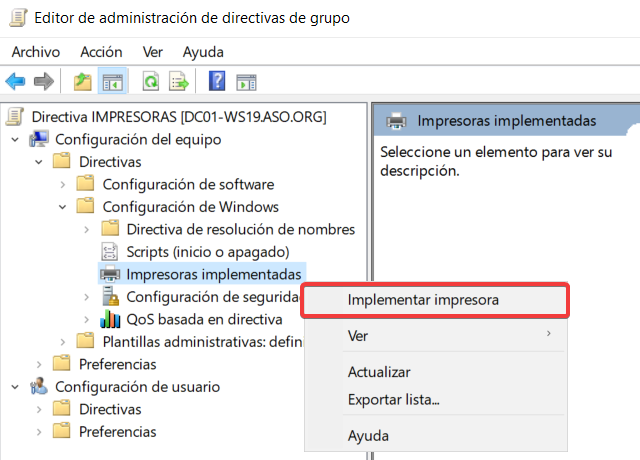The image size is (640, 460).
Task: Select Scripts (inicio o apagado) tree item
Action: point(207,251)
